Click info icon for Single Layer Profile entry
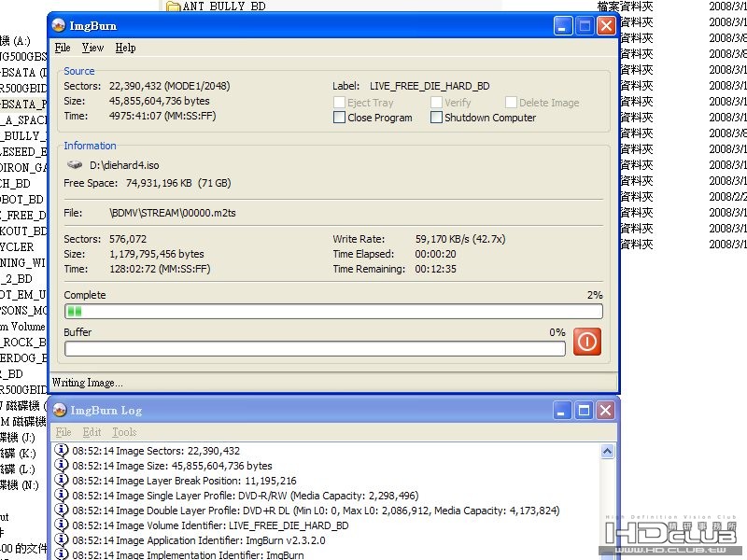 tap(61, 495)
